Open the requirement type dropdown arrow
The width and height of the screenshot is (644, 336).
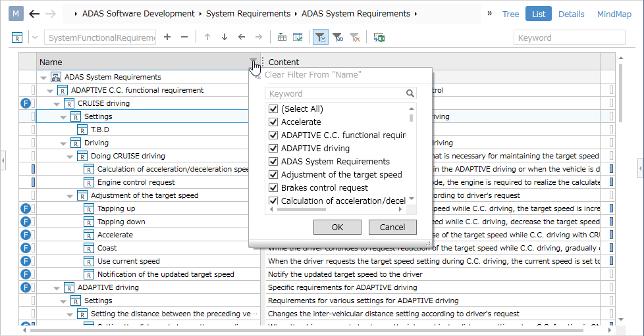tap(35, 37)
